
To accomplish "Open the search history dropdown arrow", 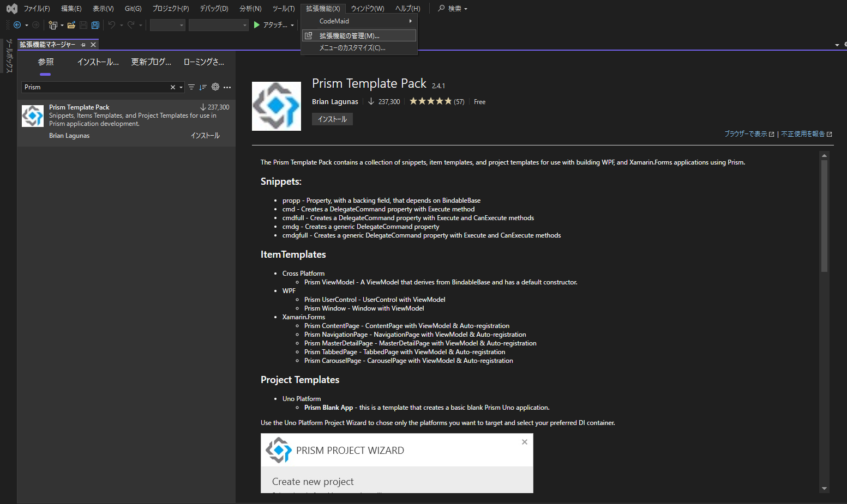I will click(181, 87).
